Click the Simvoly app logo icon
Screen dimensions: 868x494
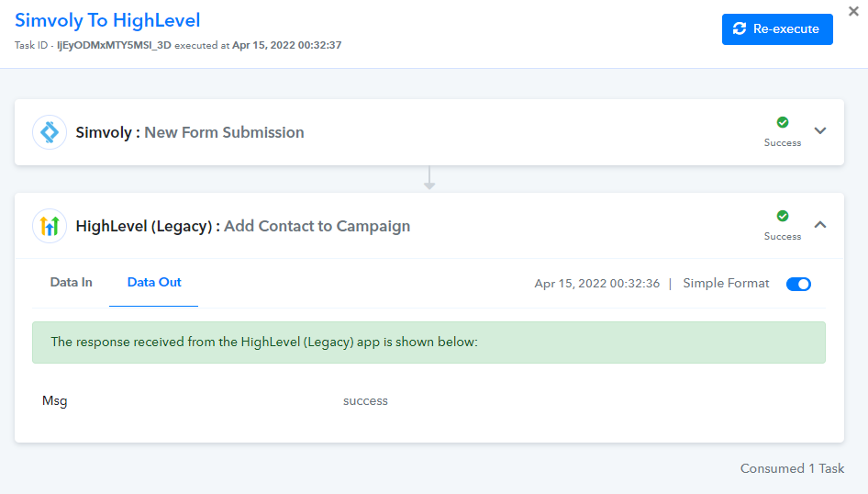50,132
